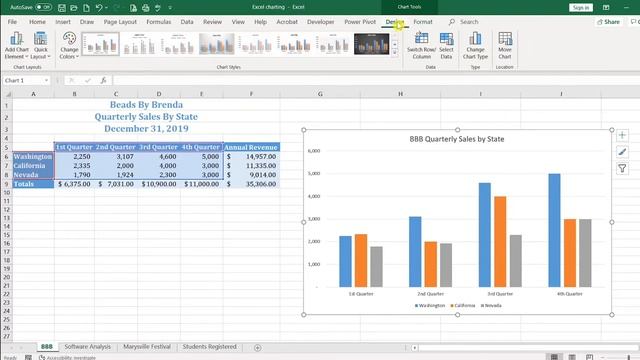The width and height of the screenshot is (640, 360).
Task: Click the Ribbon Display Options icon
Action: [606, 7]
